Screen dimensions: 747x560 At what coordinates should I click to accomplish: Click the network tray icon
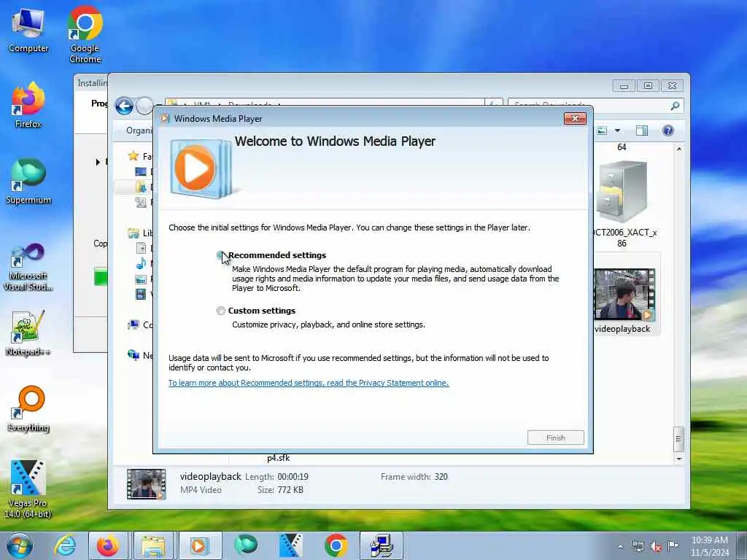coord(638,547)
